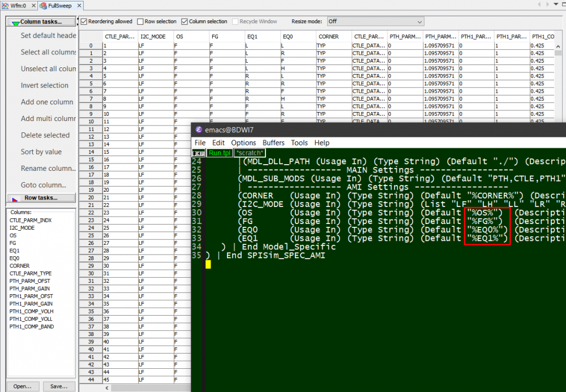Click the Emacs logo icon in title bar
The height and width of the screenshot is (392, 566).
(x=199, y=130)
